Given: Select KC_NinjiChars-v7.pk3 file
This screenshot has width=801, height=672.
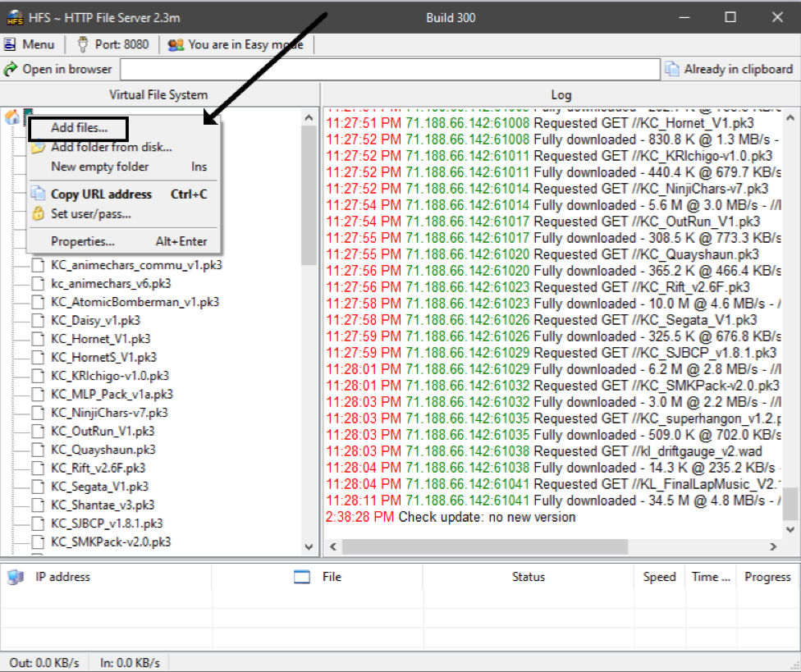Looking at the screenshot, I should [x=109, y=412].
